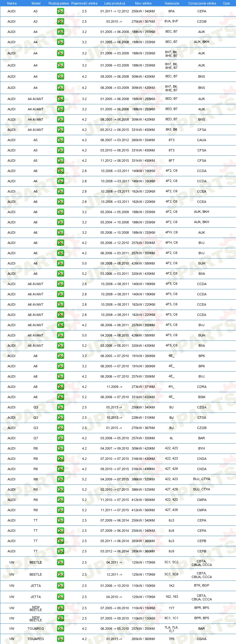This screenshot has width=236, height=644.
Task: Click the petrol icon in the R8 BYH row
Action: click(x=60, y=448)
